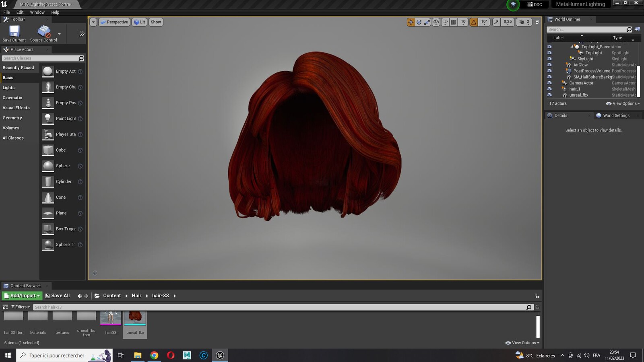Screen dimensions: 644x362
Task: Select the translate gizmo tool in viewport
Action: (x=411, y=22)
